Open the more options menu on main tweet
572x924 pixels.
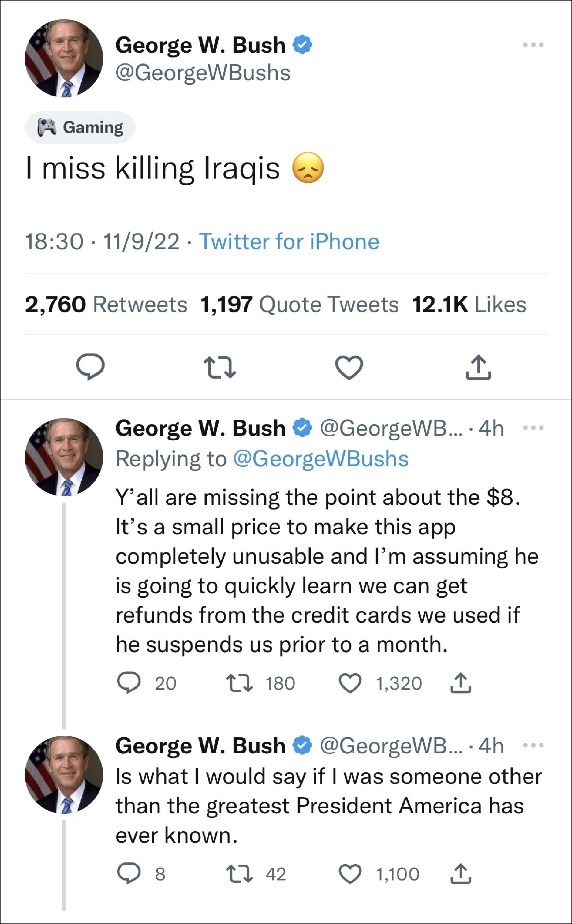(x=533, y=45)
